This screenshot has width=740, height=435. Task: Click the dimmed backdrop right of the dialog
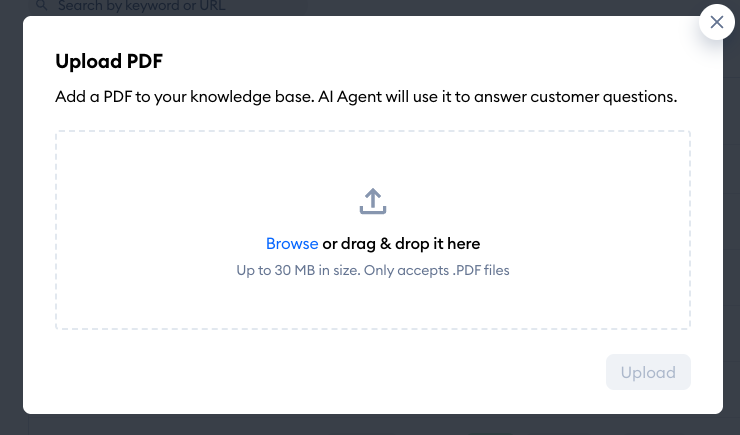(x=731, y=220)
